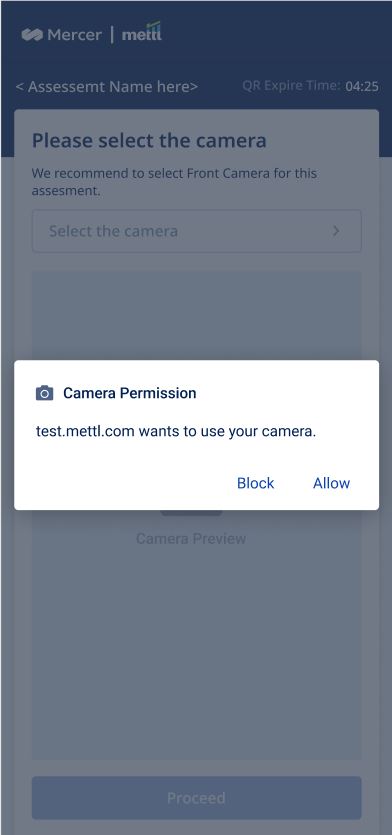Click the camera preview placeholder icon

[191, 512]
